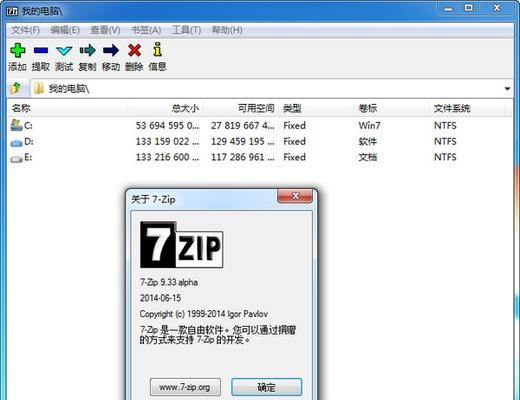The width and height of the screenshot is (520, 400).
Task: Open the Info (信息) toolbar icon
Action: pyautogui.click(x=157, y=49)
